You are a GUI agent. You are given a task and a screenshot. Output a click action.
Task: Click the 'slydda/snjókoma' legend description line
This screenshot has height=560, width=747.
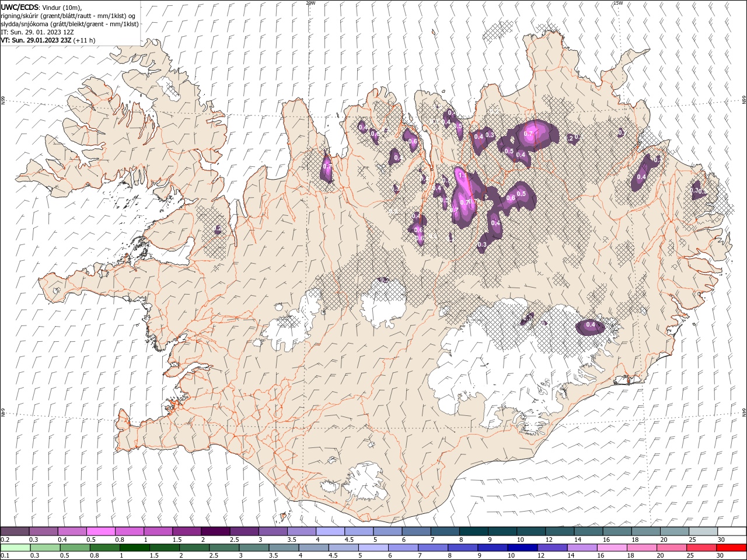(69, 24)
